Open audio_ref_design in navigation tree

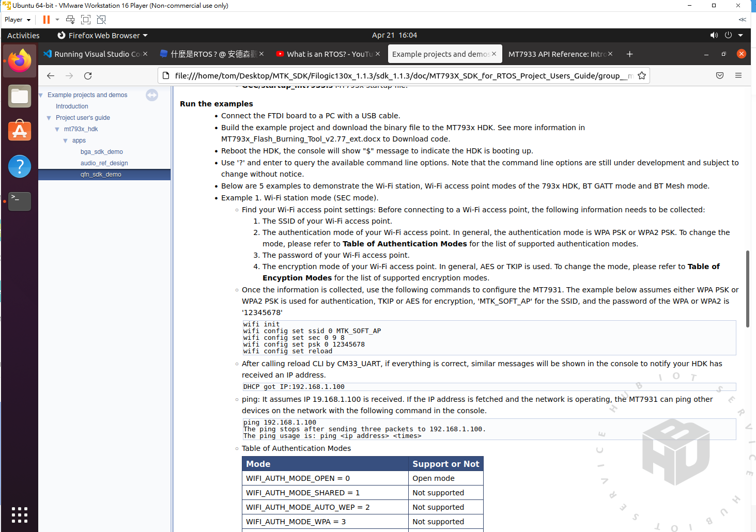[104, 163]
